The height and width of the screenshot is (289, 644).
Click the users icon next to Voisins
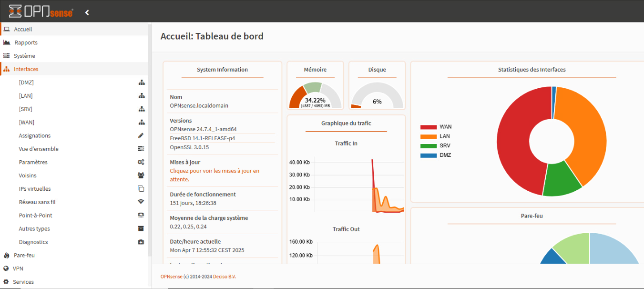[x=141, y=175]
